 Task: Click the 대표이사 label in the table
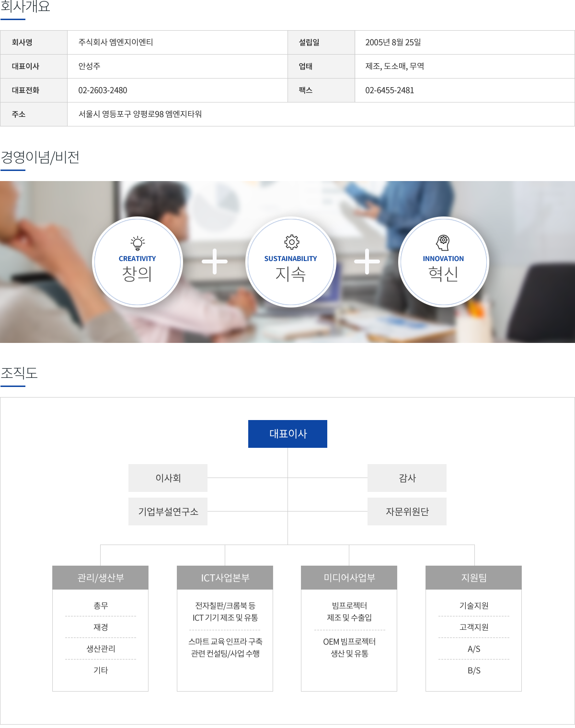point(25,67)
